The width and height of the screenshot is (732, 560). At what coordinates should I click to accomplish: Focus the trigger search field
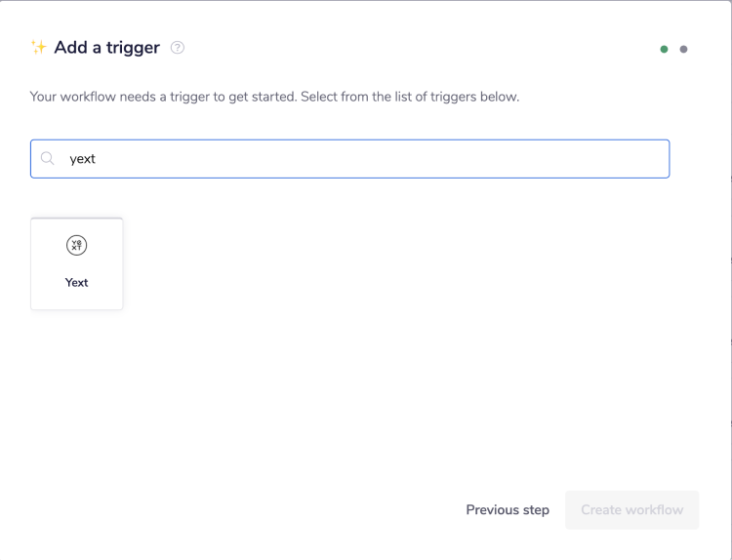coord(351,158)
